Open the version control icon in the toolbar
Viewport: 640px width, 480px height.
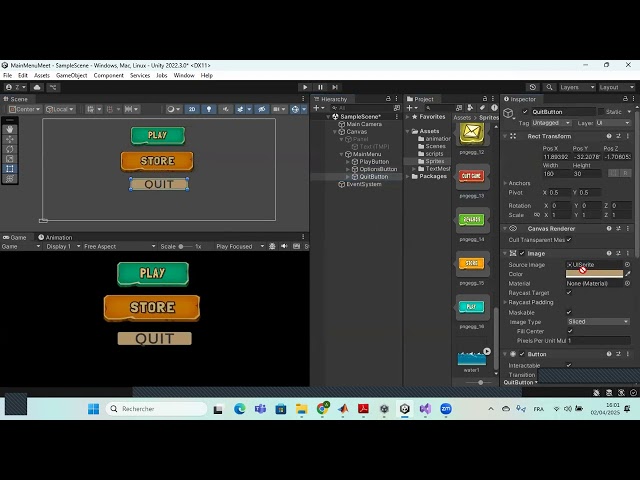tap(53, 87)
